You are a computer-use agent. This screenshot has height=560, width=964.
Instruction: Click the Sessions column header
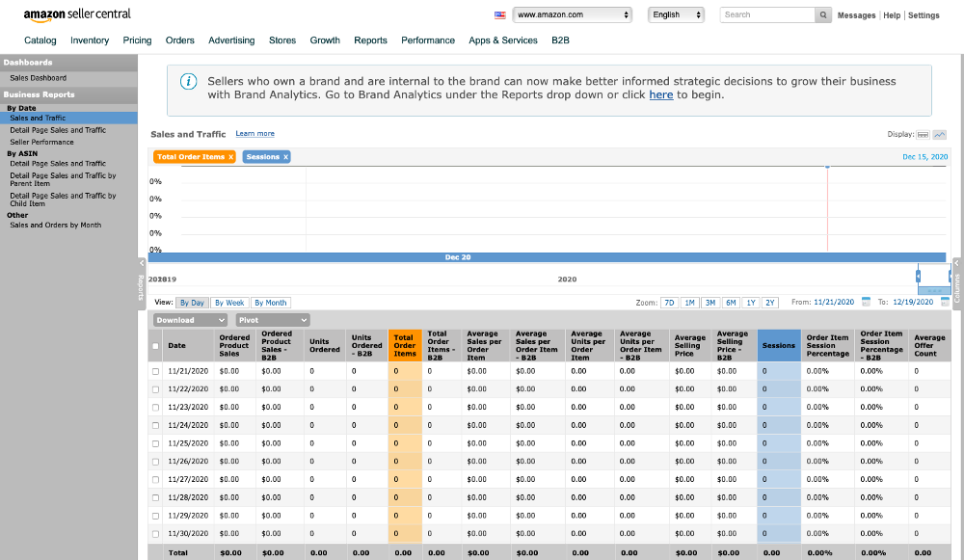(x=778, y=345)
